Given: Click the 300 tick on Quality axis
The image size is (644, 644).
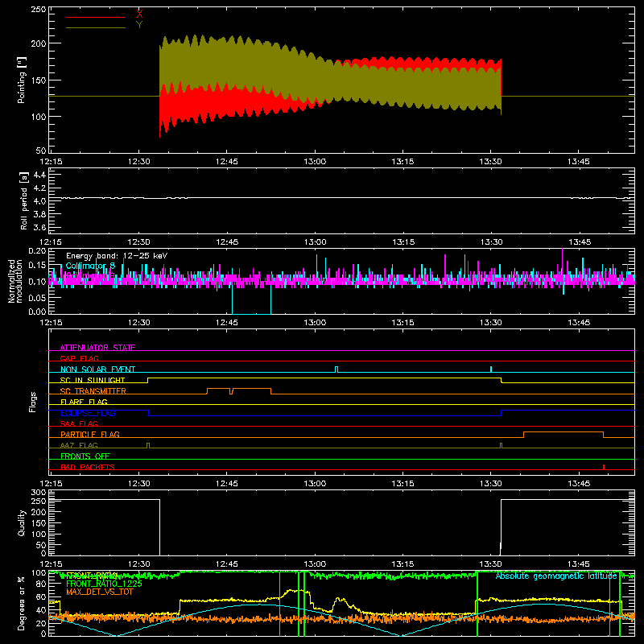Looking at the screenshot, I should (39, 493).
